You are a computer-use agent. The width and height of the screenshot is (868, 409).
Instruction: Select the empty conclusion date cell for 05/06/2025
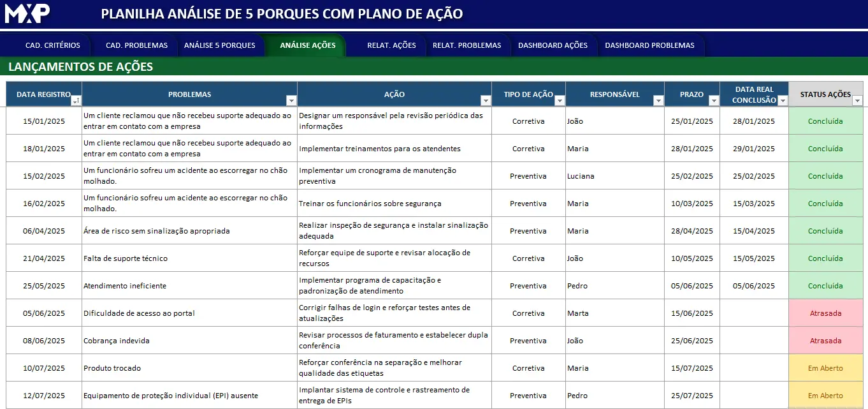754,313
